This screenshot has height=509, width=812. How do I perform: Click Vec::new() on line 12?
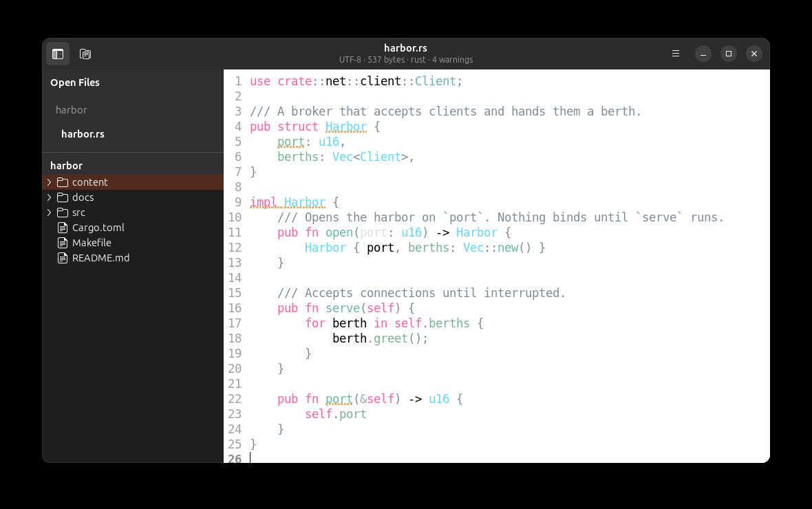pos(497,248)
